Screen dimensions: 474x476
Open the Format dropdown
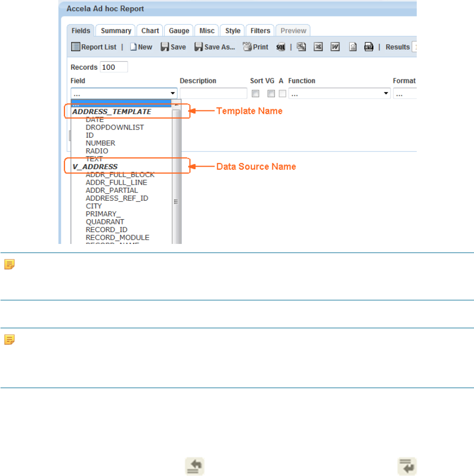(405, 93)
